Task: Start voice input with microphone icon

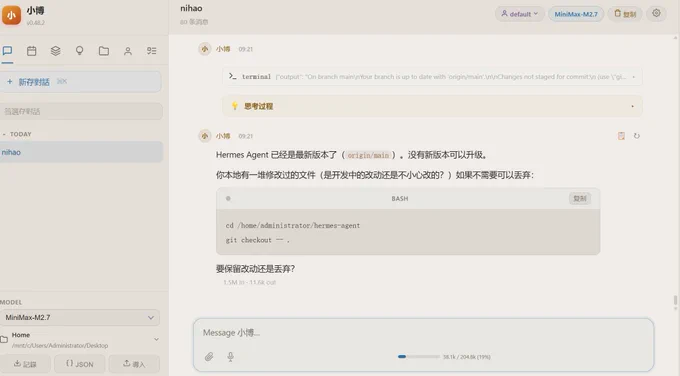Action: [231, 357]
